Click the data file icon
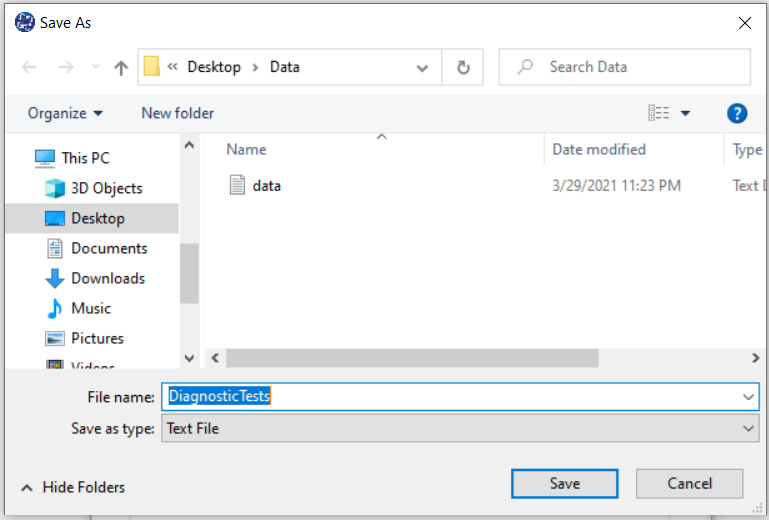 237,185
